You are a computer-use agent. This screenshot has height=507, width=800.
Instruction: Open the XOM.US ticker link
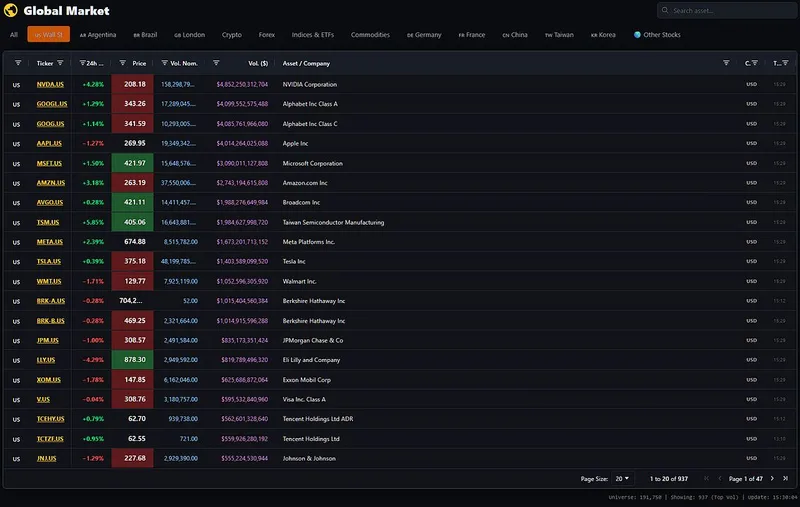[x=48, y=379]
